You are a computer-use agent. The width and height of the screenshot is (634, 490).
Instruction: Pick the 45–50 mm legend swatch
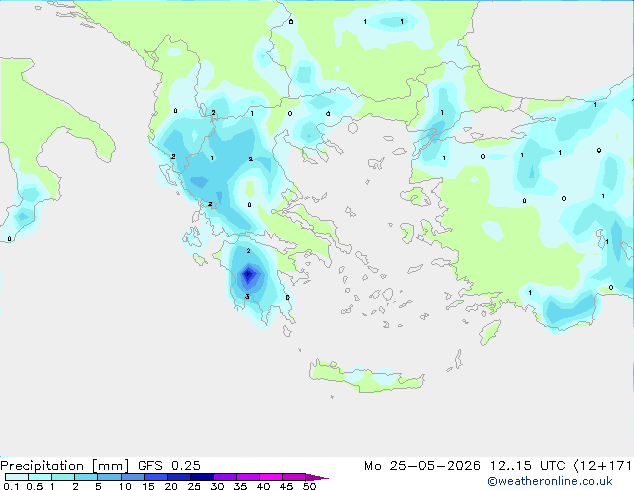coord(294,477)
